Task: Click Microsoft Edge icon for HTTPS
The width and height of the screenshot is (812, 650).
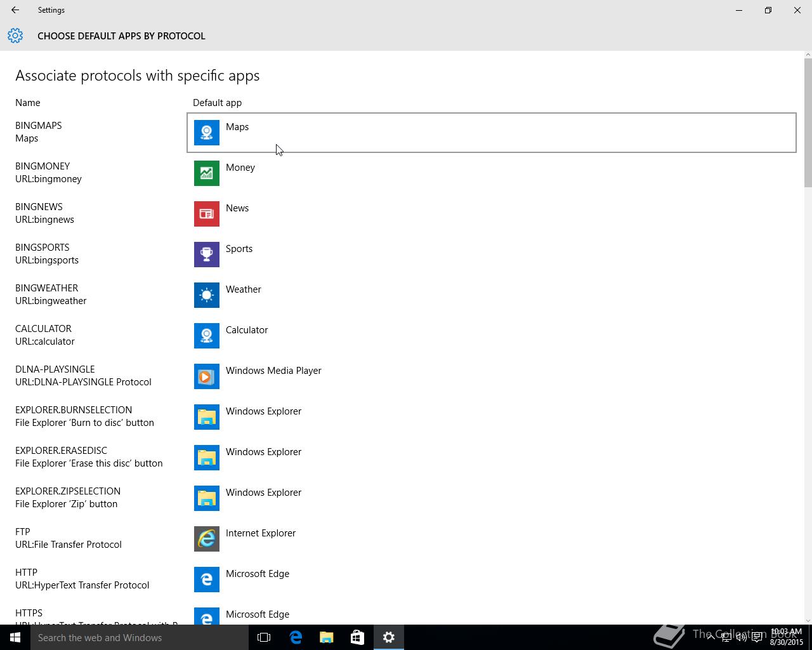Action: coord(207,616)
